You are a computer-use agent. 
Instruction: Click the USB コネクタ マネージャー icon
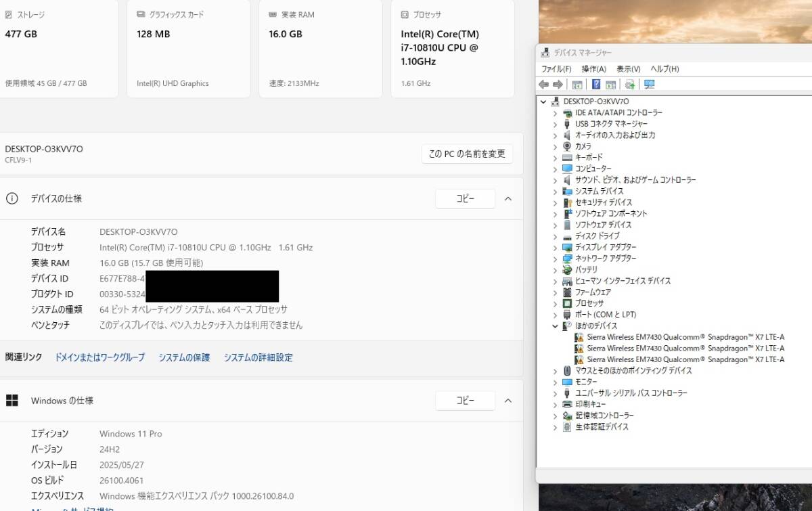[x=567, y=124]
